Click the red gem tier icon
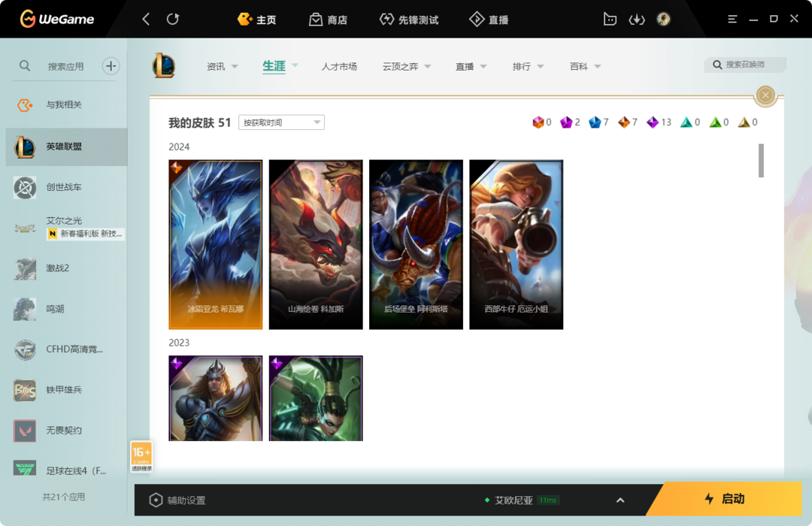 pyautogui.click(x=538, y=122)
